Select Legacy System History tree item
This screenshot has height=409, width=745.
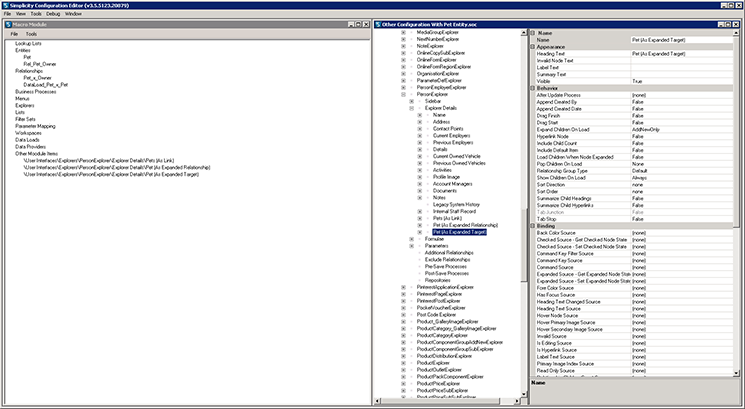pyautogui.click(x=456, y=205)
